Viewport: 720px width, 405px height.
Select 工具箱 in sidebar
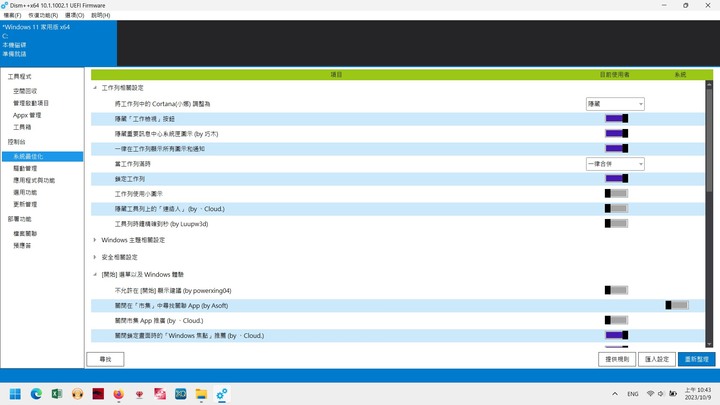(22, 127)
